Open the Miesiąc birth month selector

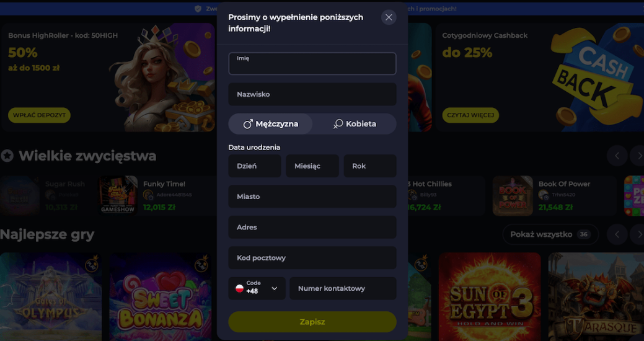312,166
